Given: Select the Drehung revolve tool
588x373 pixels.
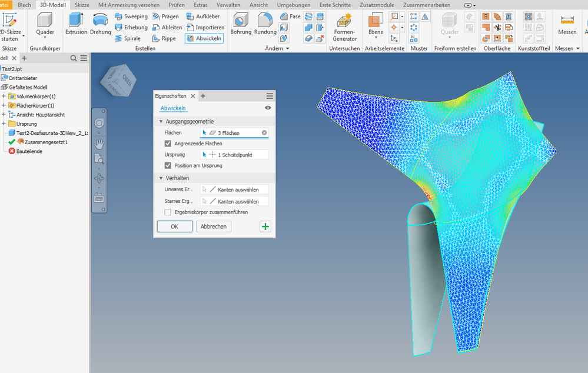Looking at the screenshot, I should coord(101,24).
